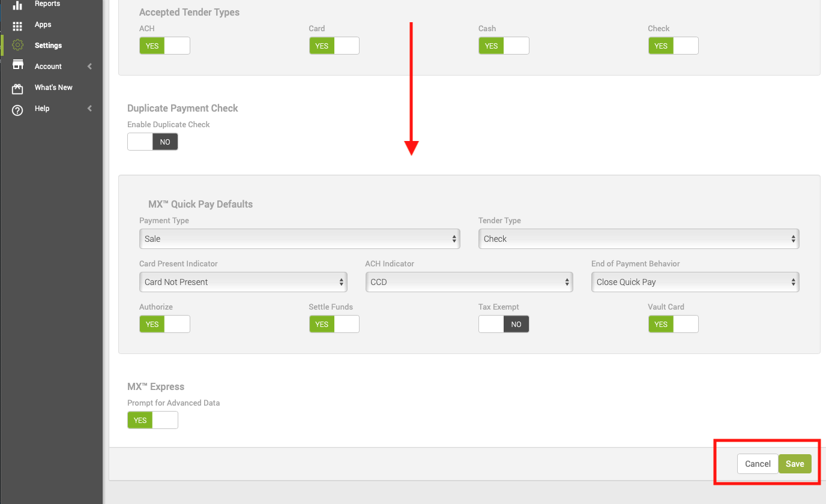Open the ACH Indicator dropdown showing CCD
Viewport: 826px width, 504px height.
click(x=469, y=281)
